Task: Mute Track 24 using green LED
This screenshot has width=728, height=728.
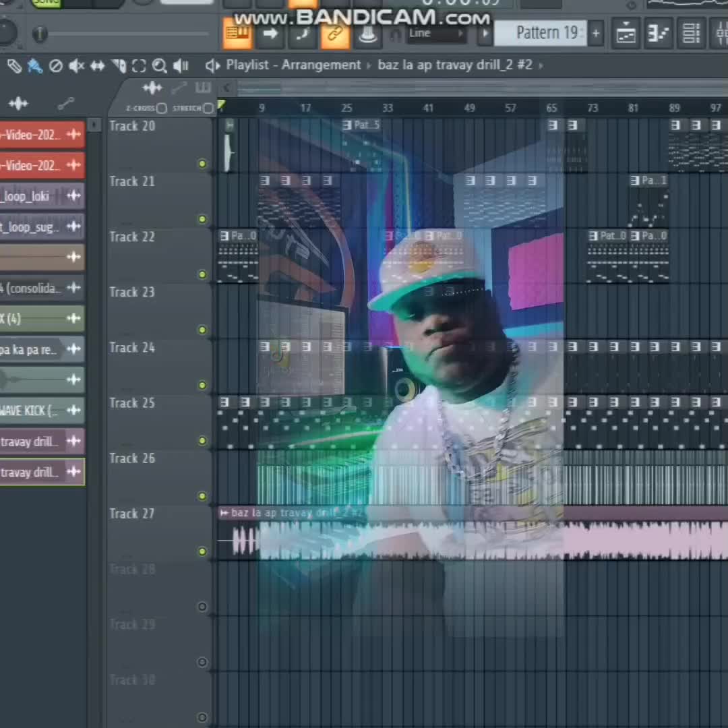Action: [x=202, y=385]
